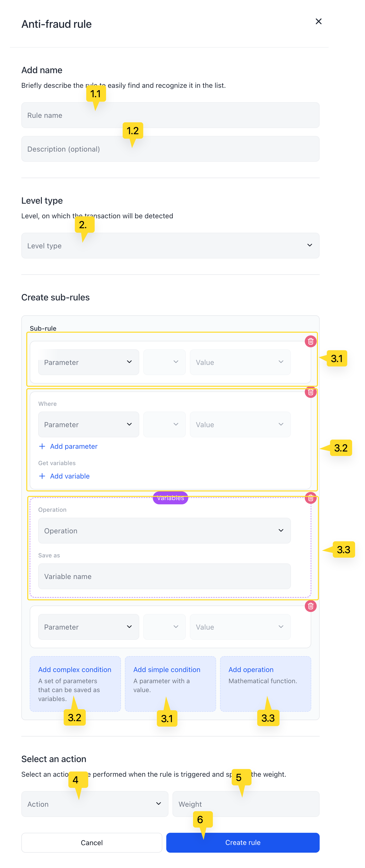Viewport: 365px width, 868px height.
Task: Close the Anti-fraud rule dialog
Action: [318, 21]
